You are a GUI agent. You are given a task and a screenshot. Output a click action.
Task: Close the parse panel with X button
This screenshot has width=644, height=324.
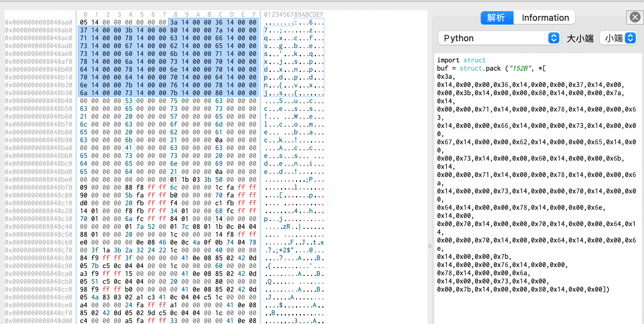click(635, 17)
